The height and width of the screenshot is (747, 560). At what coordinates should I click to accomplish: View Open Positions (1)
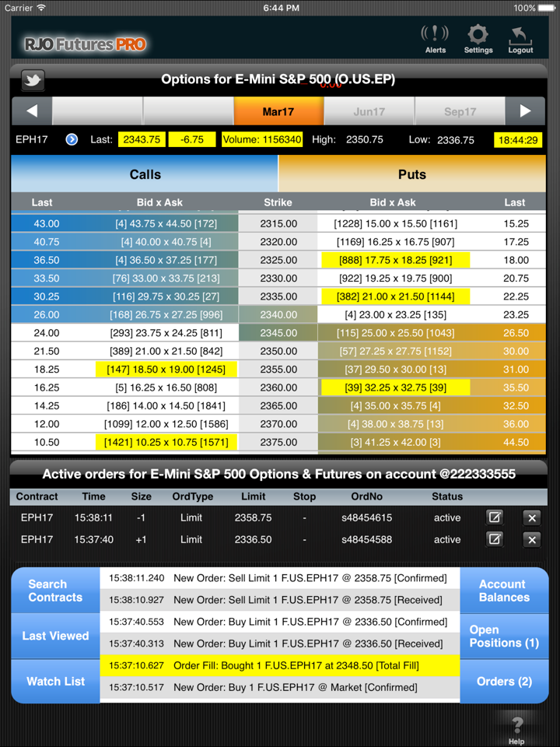point(504,637)
